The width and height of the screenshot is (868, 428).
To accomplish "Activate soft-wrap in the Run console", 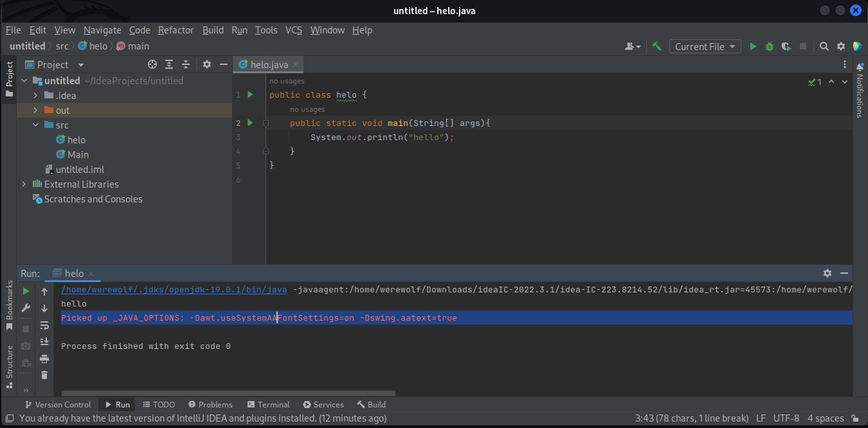I will 44,325.
